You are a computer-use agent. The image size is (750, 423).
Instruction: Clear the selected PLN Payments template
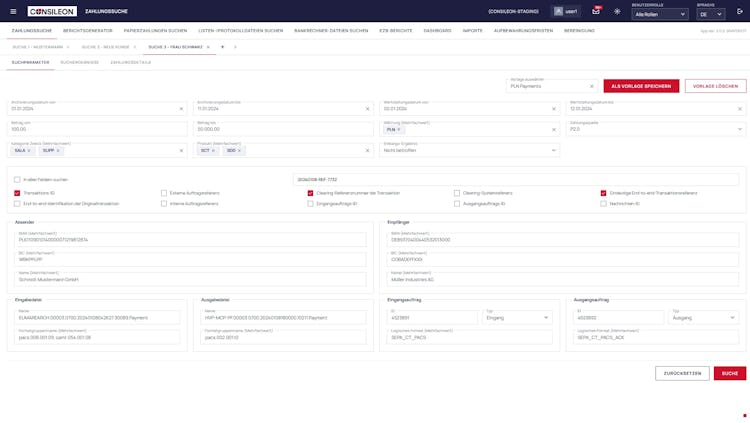pos(592,87)
